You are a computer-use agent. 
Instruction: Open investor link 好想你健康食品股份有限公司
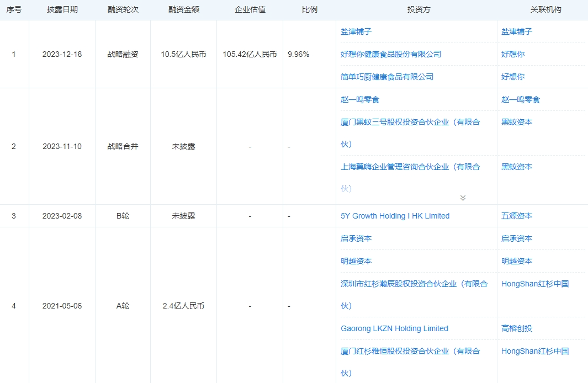(x=391, y=54)
